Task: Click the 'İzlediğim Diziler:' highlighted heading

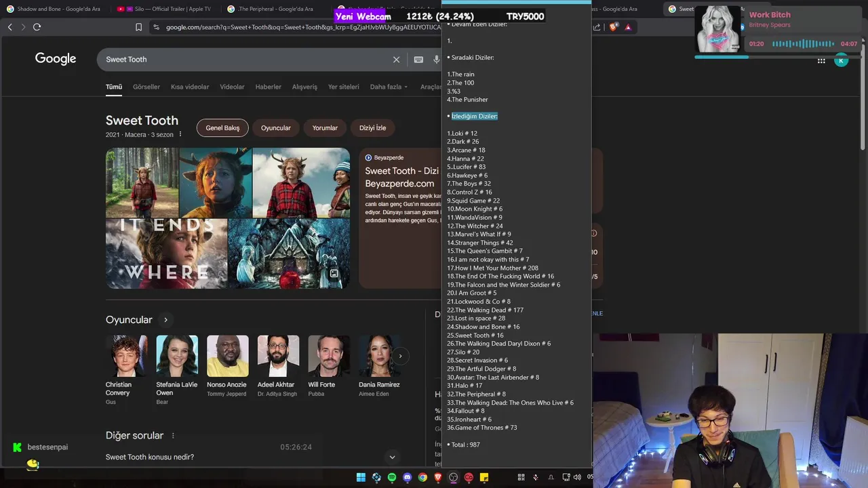Action: [475, 117]
